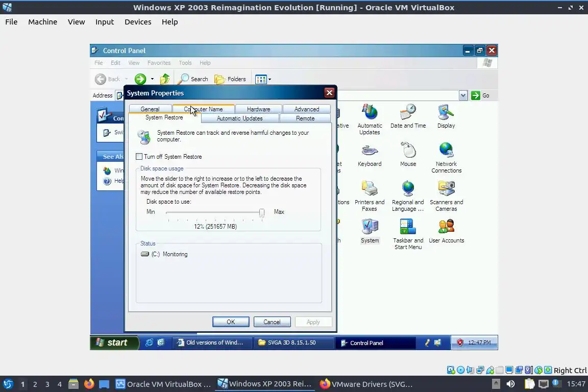588x392 pixels.
Task: Close the System Properties dialog
Action: click(x=329, y=93)
